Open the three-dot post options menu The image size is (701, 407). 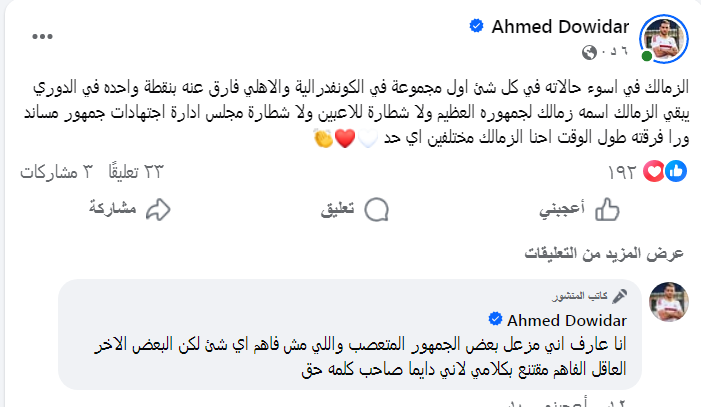point(41,35)
